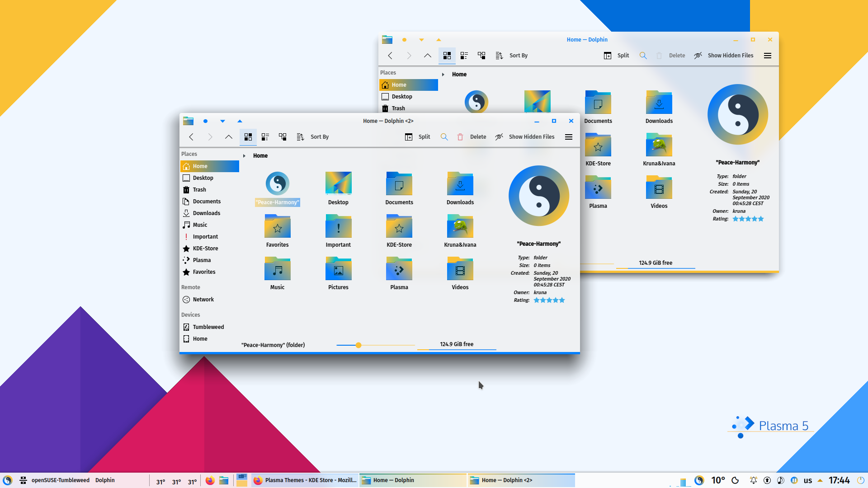
Task: Select Videos folder in Dolphin <2> view
Action: click(460, 274)
